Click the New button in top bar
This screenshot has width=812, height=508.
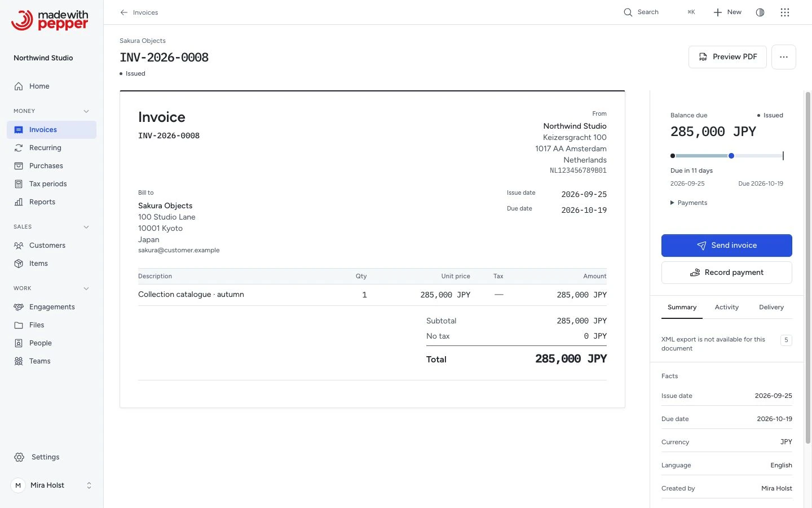point(727,12)
